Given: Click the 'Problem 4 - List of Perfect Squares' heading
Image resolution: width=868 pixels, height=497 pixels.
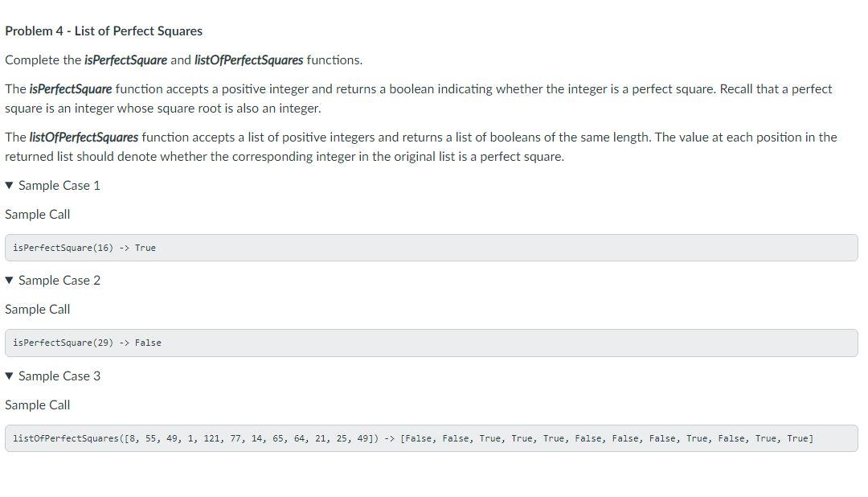Looking at the screenshot, I should click(x=104, y=31).
